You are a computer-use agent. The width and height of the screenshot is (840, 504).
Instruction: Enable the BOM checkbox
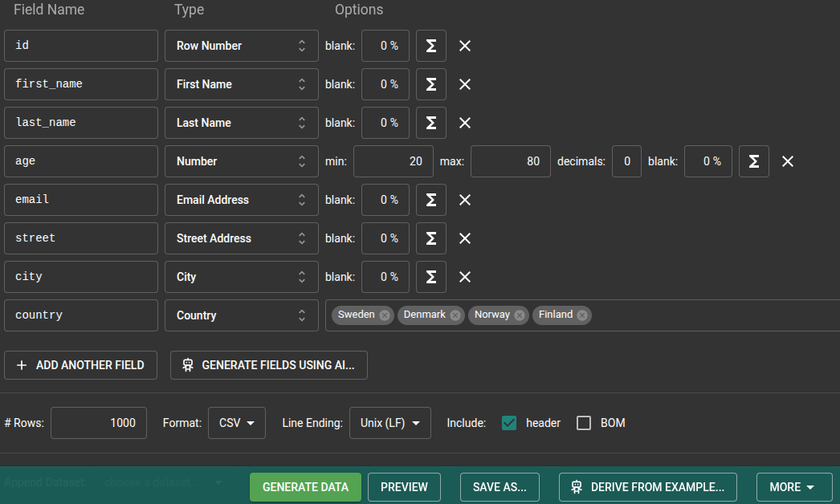pyautogui.click(x=584, y=423)
